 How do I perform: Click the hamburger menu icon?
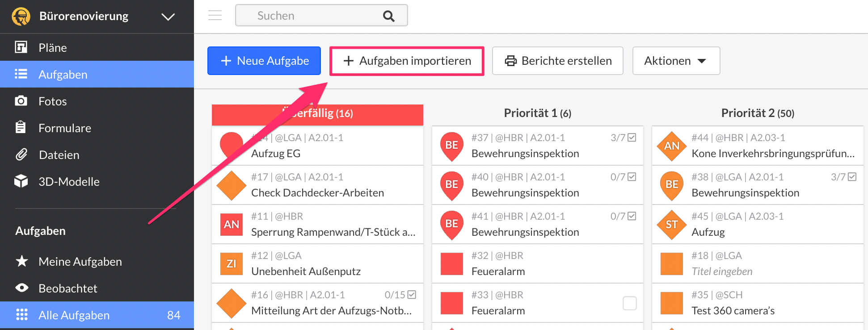click(x=215, y=16)
